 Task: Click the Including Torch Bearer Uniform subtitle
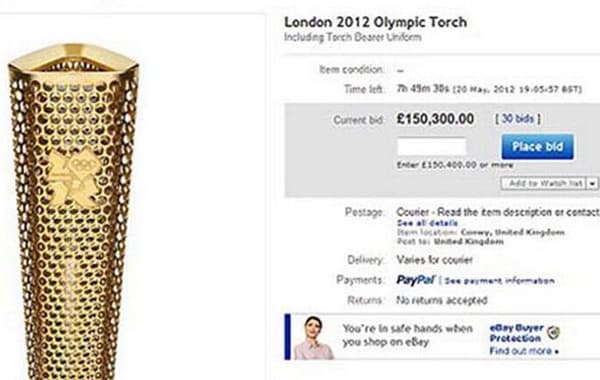352,37
